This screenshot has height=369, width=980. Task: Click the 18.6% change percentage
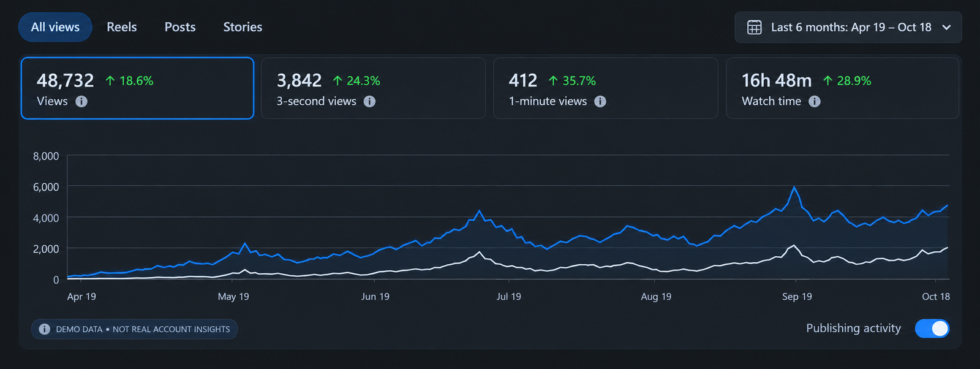[x=137, y=81]
